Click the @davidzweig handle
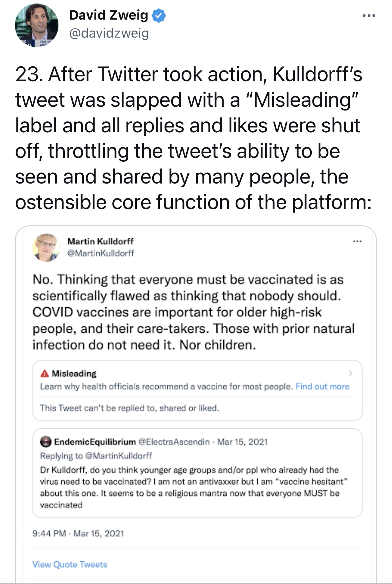The image size is (392, 584). 109,33
